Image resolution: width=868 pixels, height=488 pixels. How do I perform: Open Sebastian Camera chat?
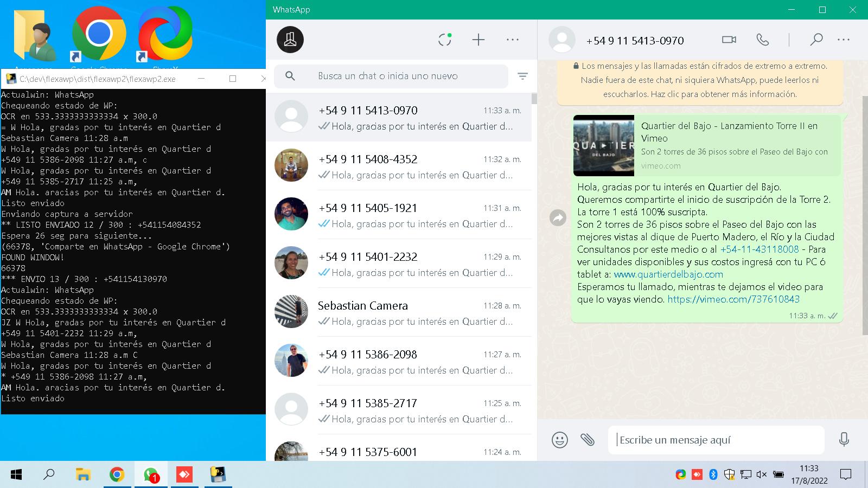coord(399,312)
